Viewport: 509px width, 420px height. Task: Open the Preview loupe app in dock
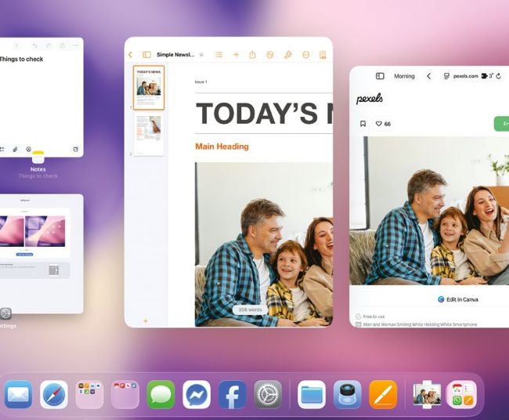(x=348, y=394)
